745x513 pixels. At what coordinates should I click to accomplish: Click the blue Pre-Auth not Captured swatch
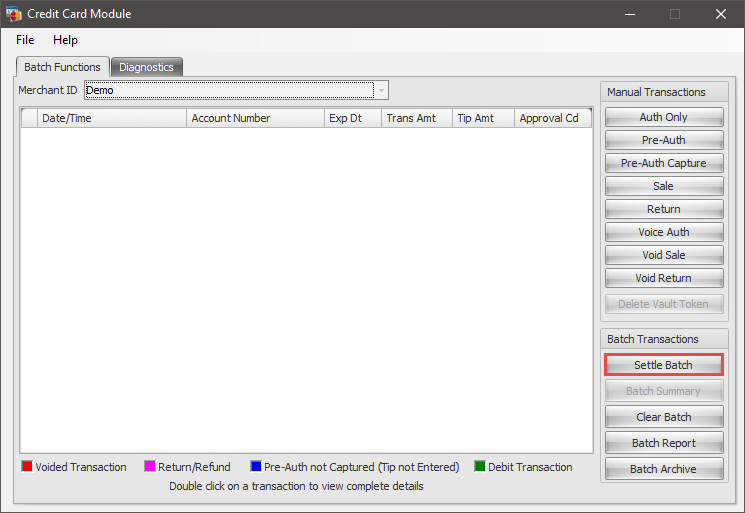click(256, 466)
